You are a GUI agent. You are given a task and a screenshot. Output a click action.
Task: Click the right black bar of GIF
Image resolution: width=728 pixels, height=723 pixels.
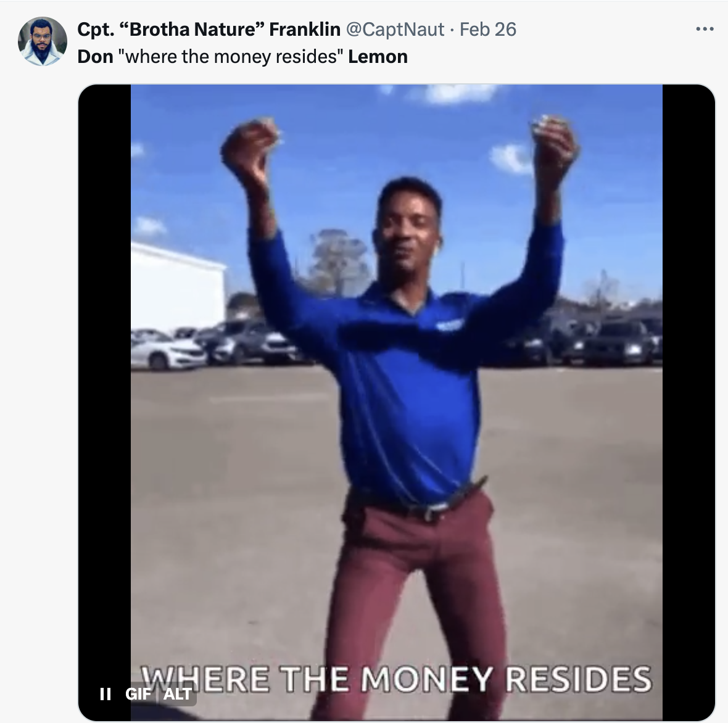[689, 402]
